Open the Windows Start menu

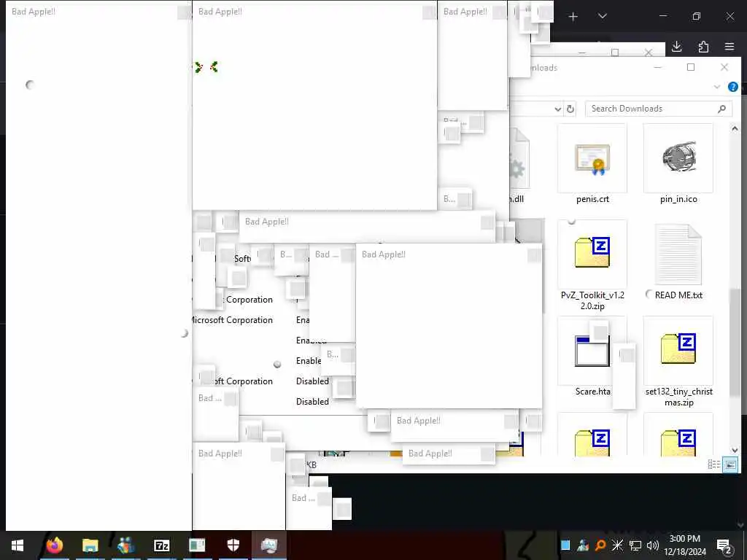pyautogui.click(x=18, y=545)
